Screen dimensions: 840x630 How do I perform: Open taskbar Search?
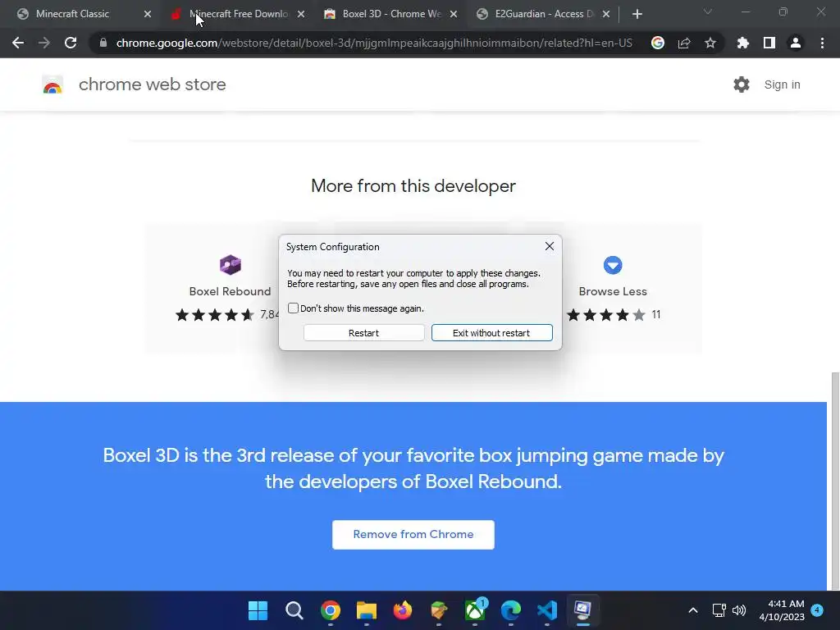pyautogui.click(x=294, y=610)
